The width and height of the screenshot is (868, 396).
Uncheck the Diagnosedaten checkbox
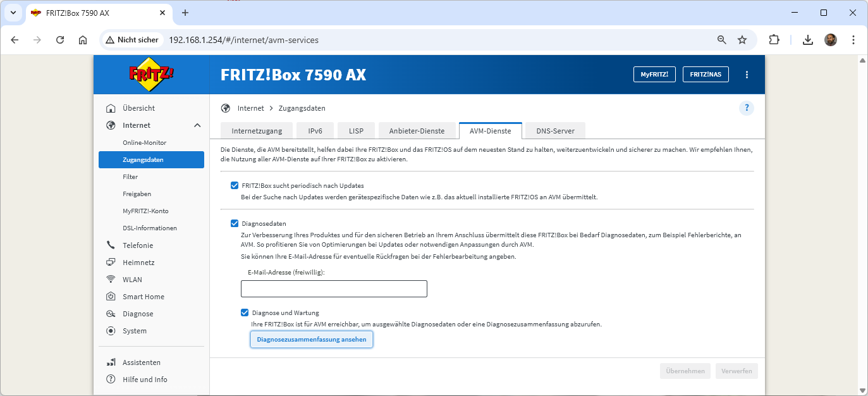(235, 223)
